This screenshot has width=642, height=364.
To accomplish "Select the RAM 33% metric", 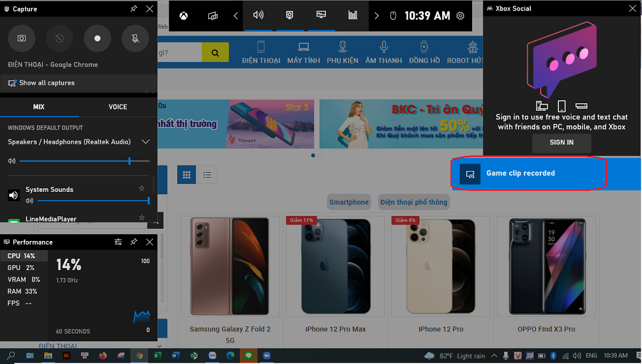I will (24, 291).
